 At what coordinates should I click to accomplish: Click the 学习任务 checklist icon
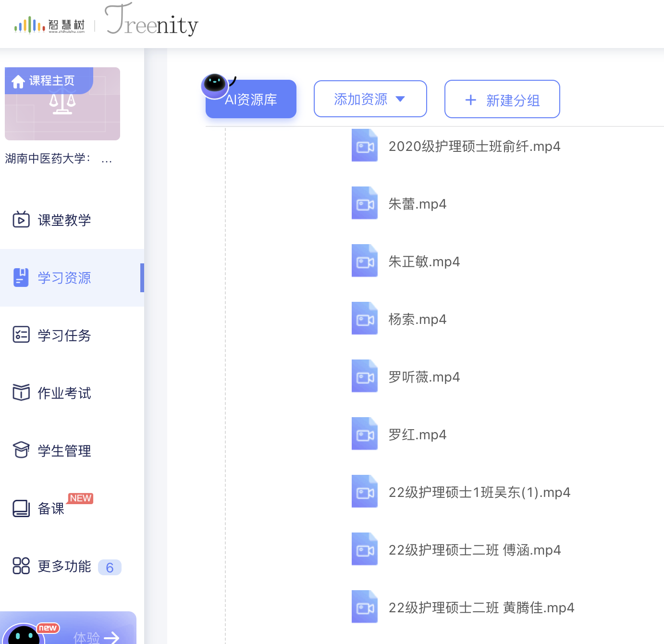pos(21,335)
